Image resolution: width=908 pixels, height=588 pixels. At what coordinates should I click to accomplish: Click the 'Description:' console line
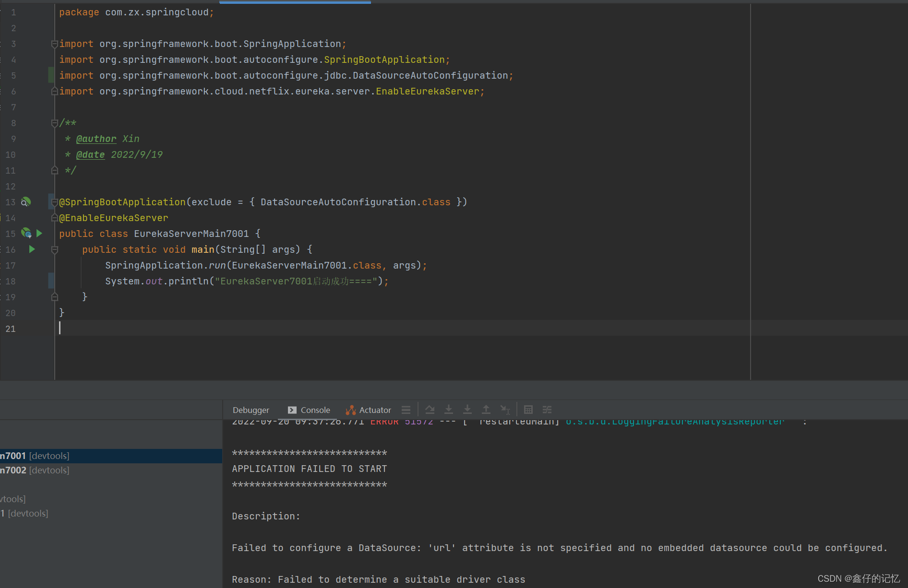tap(266, 516)
